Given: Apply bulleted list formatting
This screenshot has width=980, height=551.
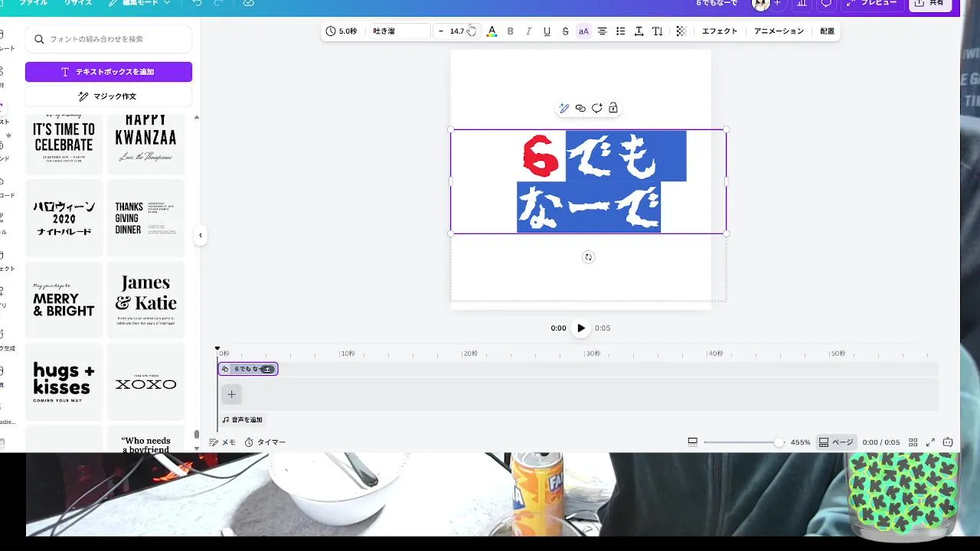Looking at the screenshot, I should (x=621, y=31).
